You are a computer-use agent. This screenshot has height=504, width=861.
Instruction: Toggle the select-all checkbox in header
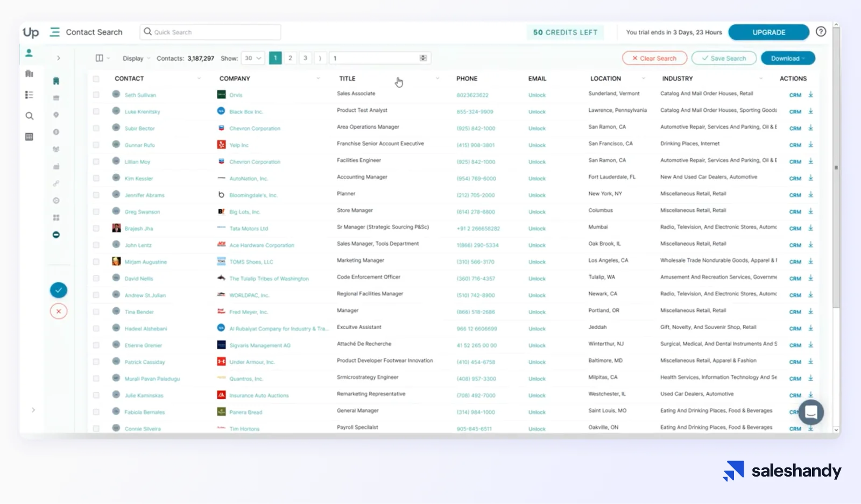(x=96, y=79)
